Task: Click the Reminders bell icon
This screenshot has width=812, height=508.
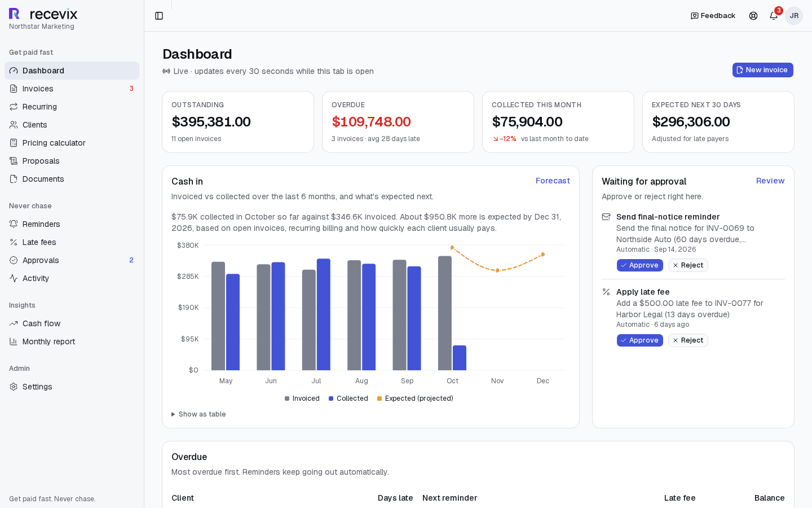Action: pyautogui.click(x=14, y=224)
